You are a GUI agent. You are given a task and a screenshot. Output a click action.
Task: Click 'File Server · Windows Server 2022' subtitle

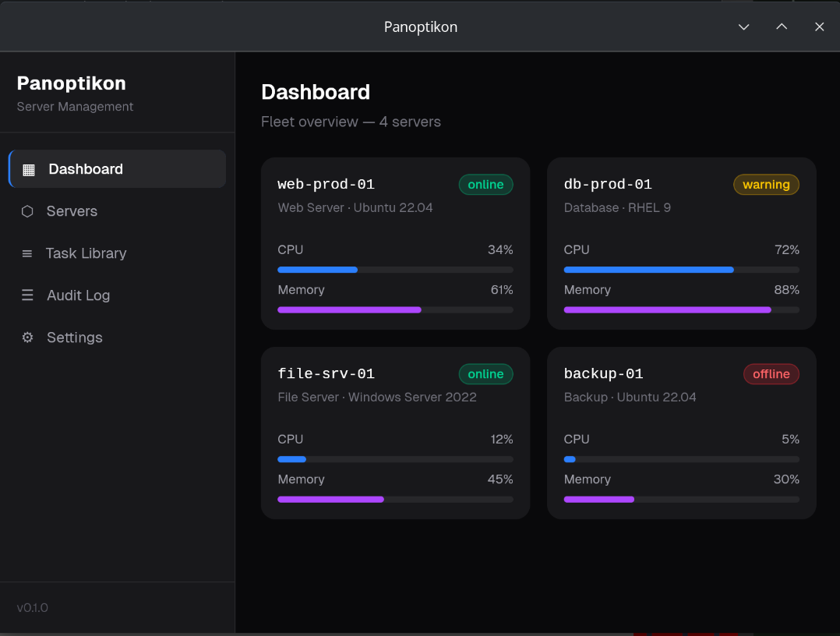[377, 397]
